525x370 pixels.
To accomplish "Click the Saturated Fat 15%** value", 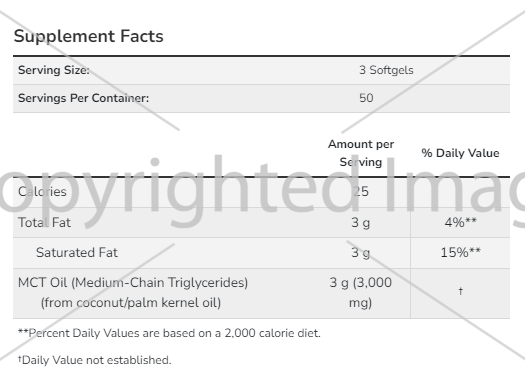I will (460, 252).
